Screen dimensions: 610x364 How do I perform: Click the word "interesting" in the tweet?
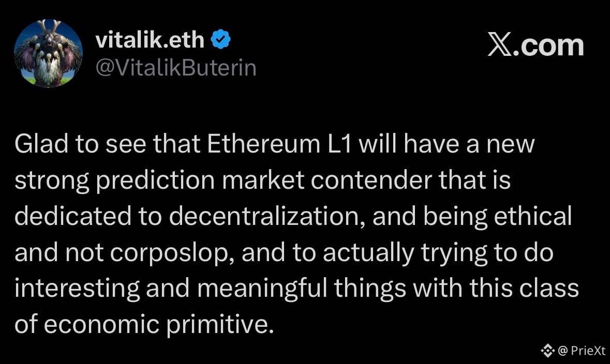(77, 290)
